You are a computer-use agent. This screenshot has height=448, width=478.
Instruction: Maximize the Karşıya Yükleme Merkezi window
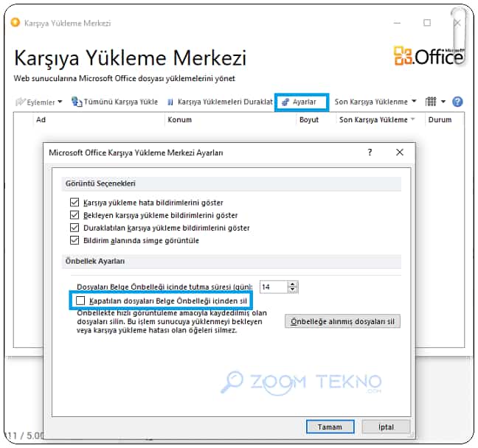coord(427,23)
